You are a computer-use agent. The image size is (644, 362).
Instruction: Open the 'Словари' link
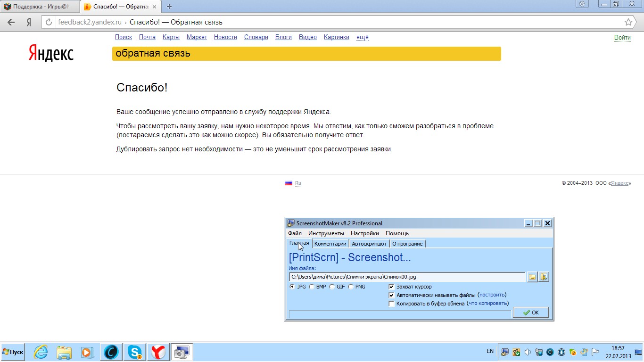pos(256,37)
